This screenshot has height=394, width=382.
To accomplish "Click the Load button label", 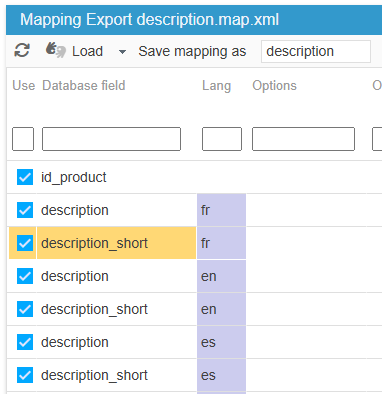I will 87,51.
